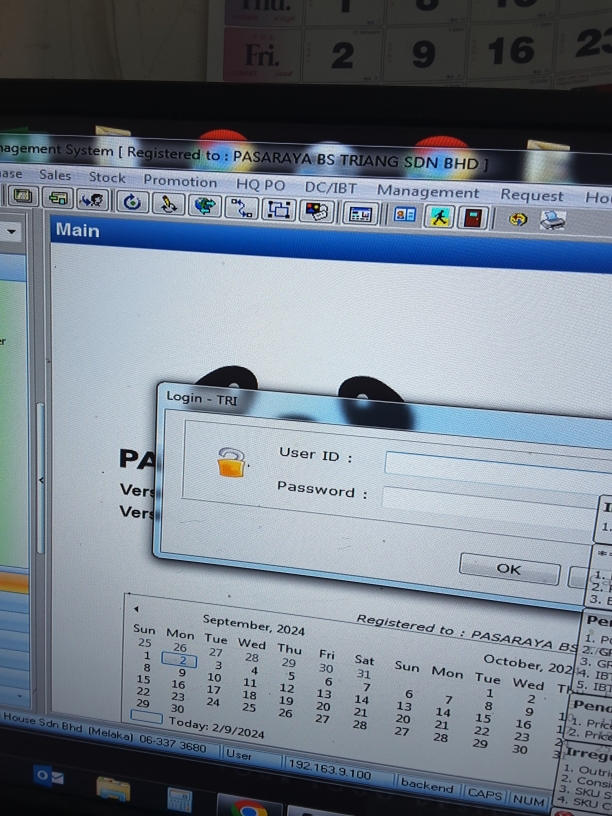This screenshot has height=816, width=612.
Task: Click the blue circular refresh icon
Action: click(x=132, y=202)
